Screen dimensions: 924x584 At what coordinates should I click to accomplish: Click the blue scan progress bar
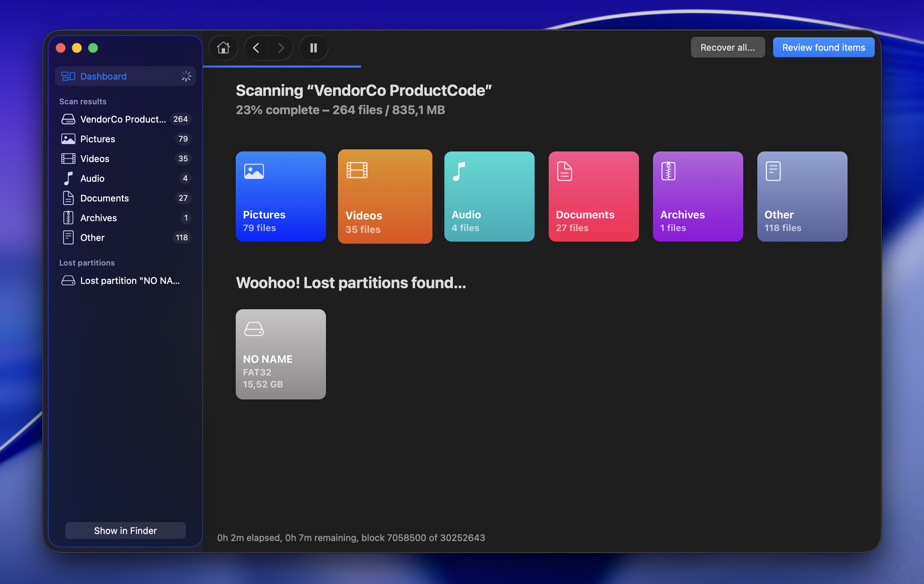click(x=282, y=67)
